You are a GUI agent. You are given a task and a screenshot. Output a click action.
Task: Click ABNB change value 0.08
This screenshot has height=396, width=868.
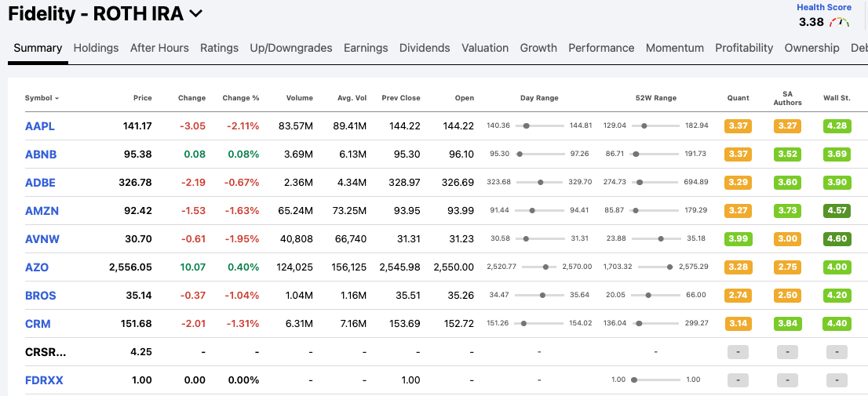click(x=195, y=154)
